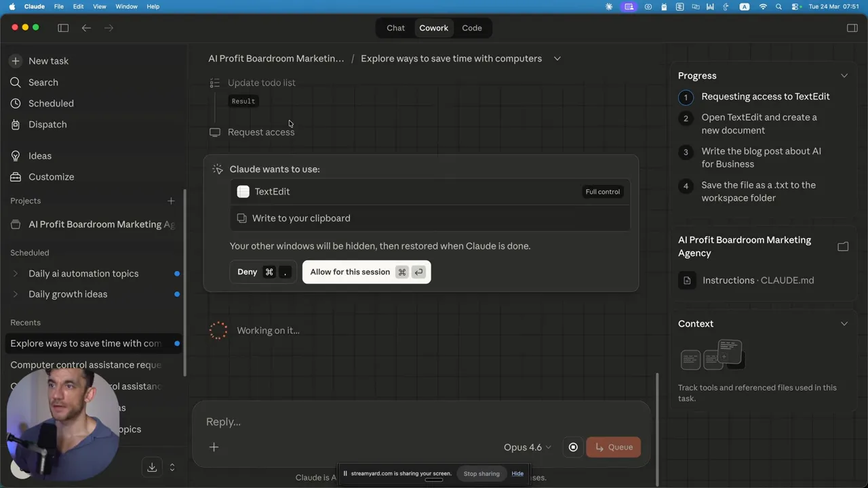Add a new project with plus icon
The image size is (868, 488).
171,201
